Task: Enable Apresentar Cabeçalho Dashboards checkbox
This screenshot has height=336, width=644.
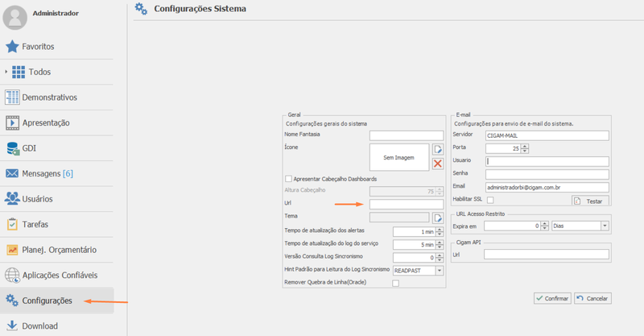Action: click(x=289, y=179)
